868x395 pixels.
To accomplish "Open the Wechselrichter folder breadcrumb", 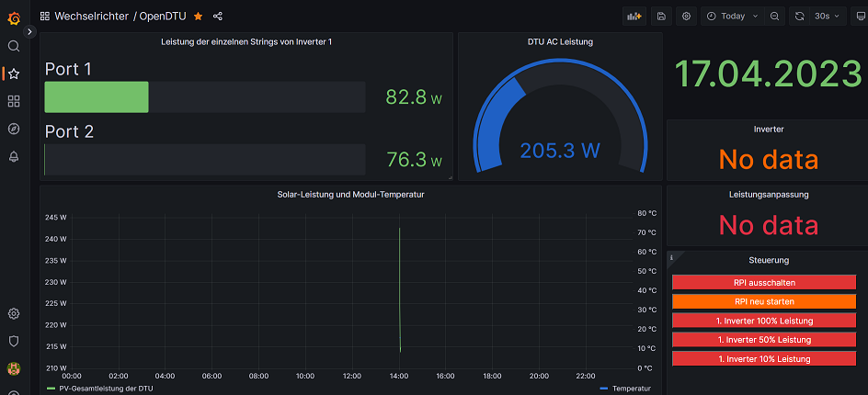I will tap(91, 16).
